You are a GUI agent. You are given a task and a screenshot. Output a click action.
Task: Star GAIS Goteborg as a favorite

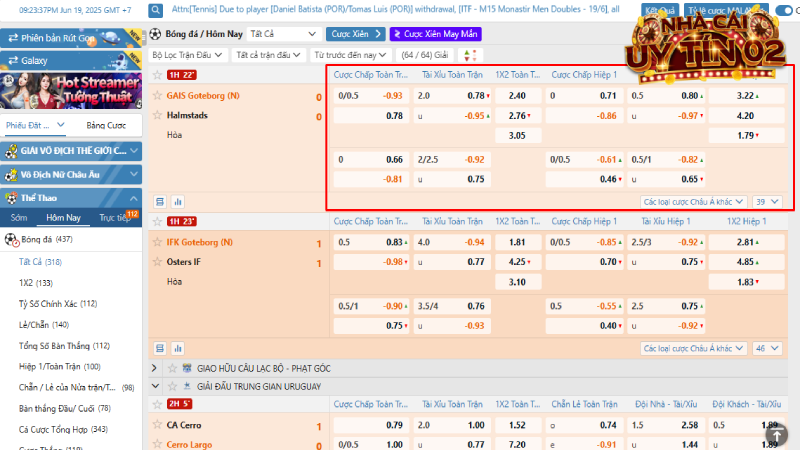[157, 96]
